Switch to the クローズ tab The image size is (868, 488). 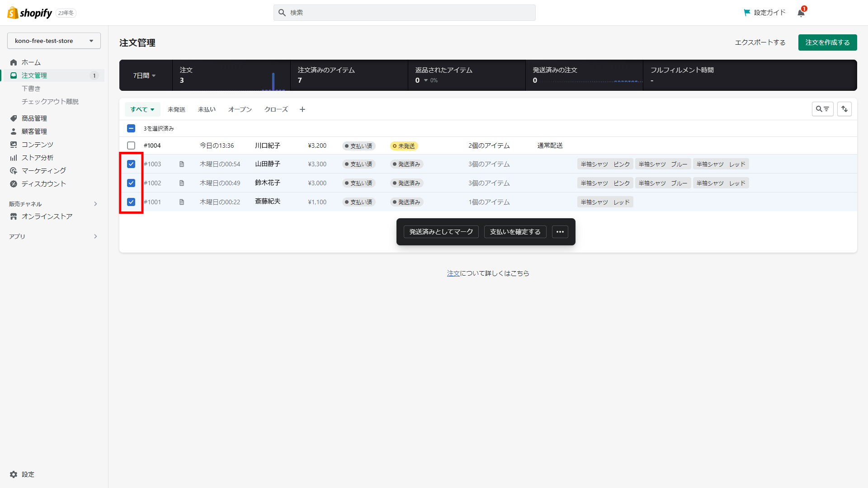coord(276,109)
